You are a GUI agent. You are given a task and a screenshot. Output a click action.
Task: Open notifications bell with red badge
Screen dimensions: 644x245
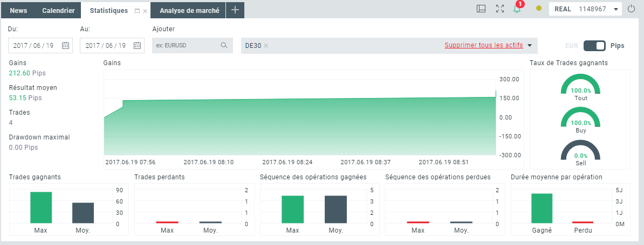tap(517, 9)
